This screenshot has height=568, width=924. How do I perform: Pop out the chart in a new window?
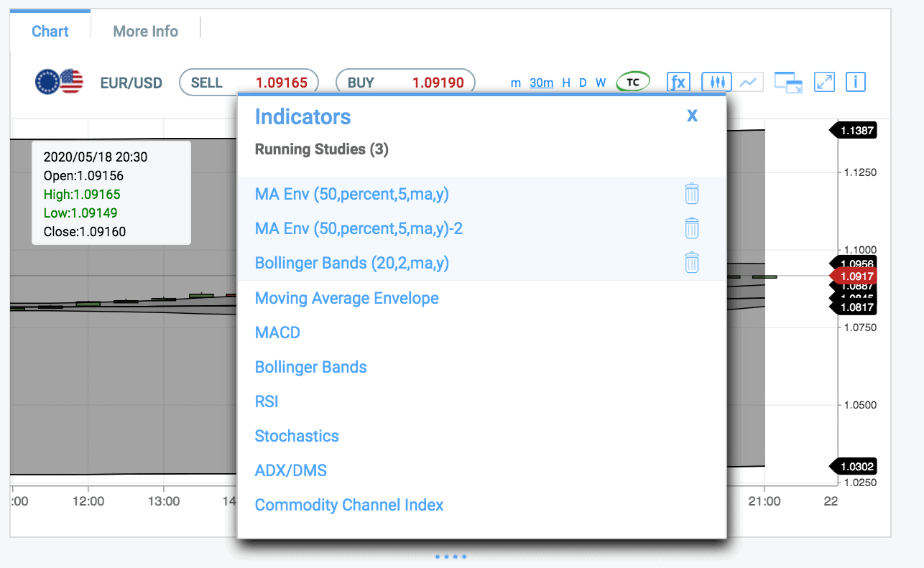point(787,83)
